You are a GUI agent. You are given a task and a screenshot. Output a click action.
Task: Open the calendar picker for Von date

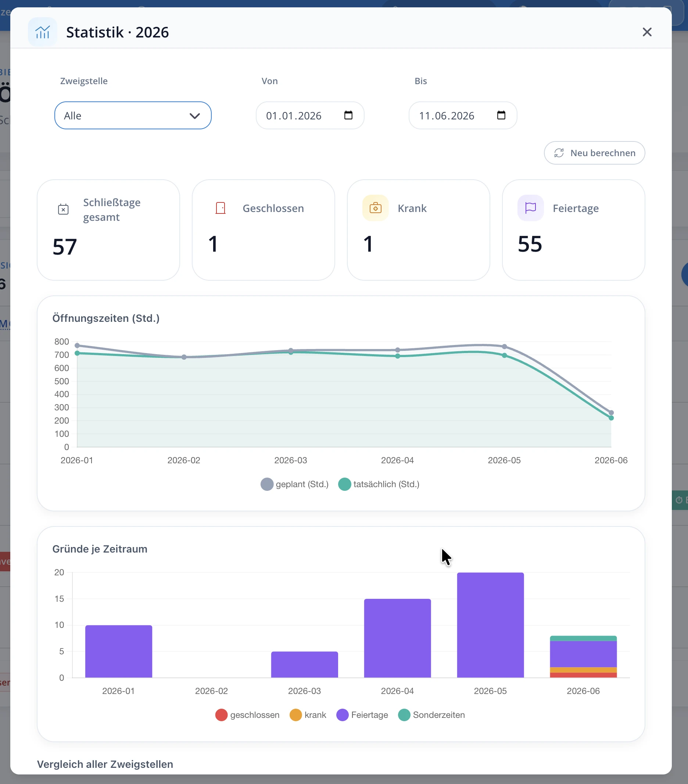(348, 115)
